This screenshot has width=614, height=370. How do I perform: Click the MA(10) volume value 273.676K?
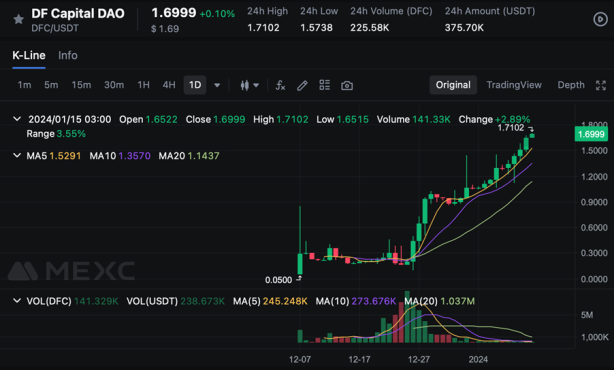coord(374,301)
